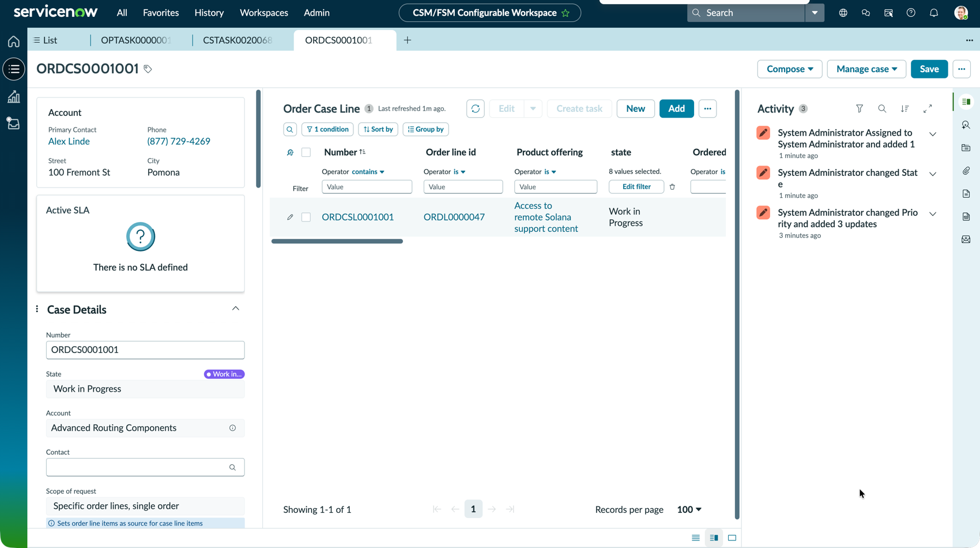
Task: Favorite the workspace with the star icon
Action: [x=566, y=13]
